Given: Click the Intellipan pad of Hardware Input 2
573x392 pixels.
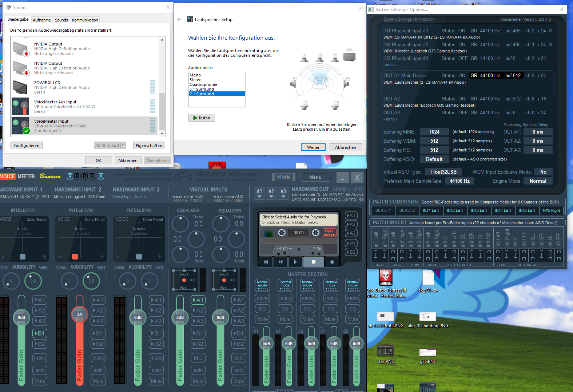Looking at the screenshot, I should pos(81,238).
